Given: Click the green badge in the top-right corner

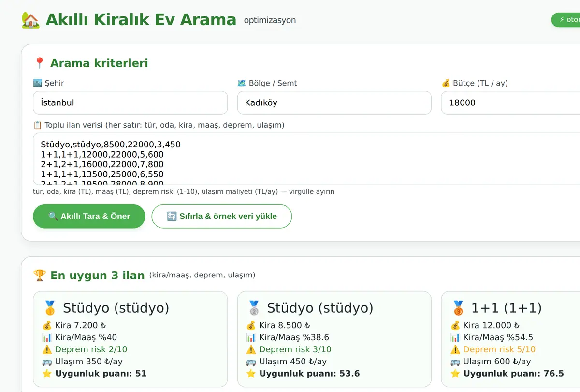Looking at the screenshot, I should [x=566, y=20].
